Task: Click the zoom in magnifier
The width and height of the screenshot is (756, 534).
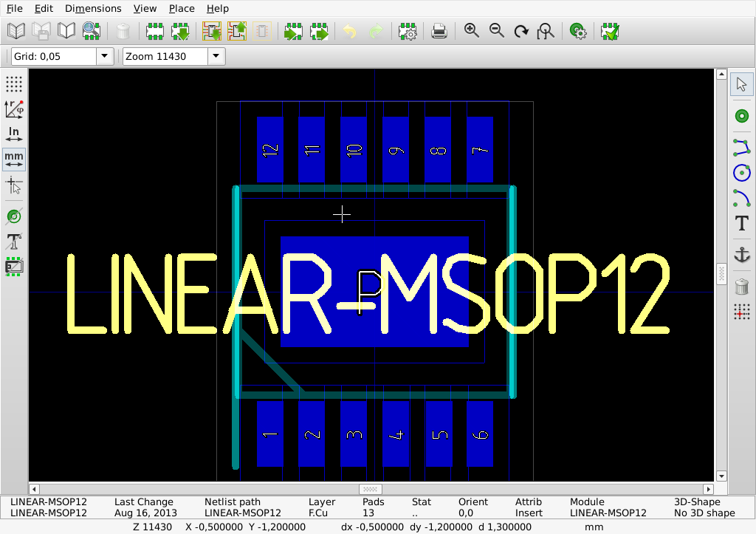Action: point(472,31)
